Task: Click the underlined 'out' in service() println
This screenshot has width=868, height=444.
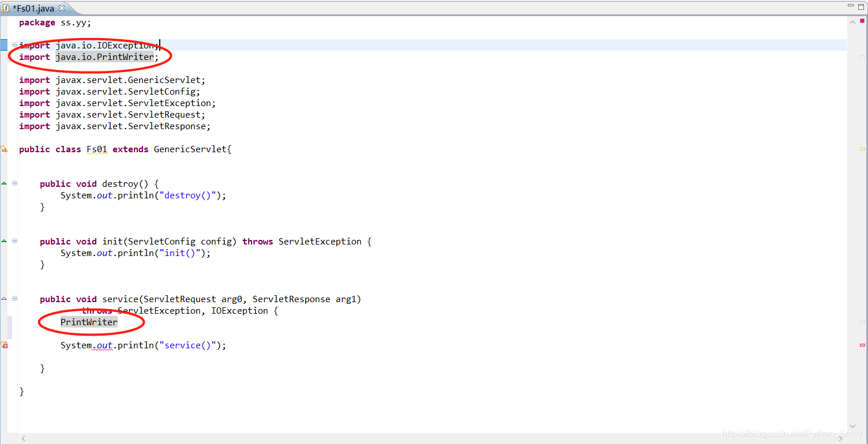Action: tap(104, 345)
